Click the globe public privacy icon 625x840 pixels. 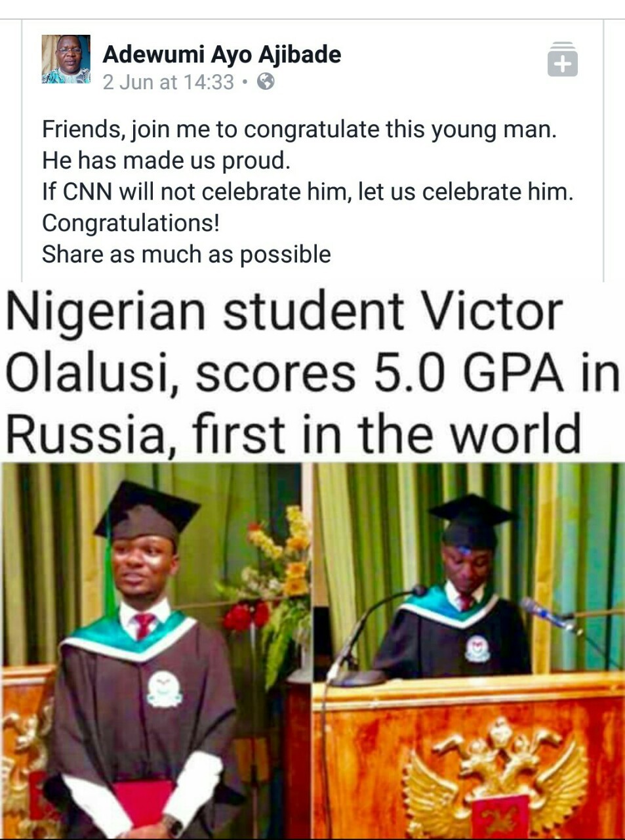point(266,82)
